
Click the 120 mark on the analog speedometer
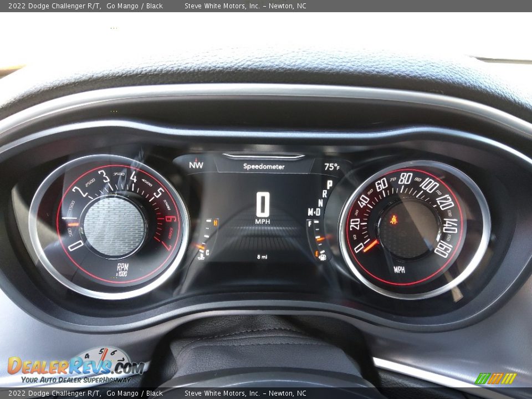[x=445, y=202]
